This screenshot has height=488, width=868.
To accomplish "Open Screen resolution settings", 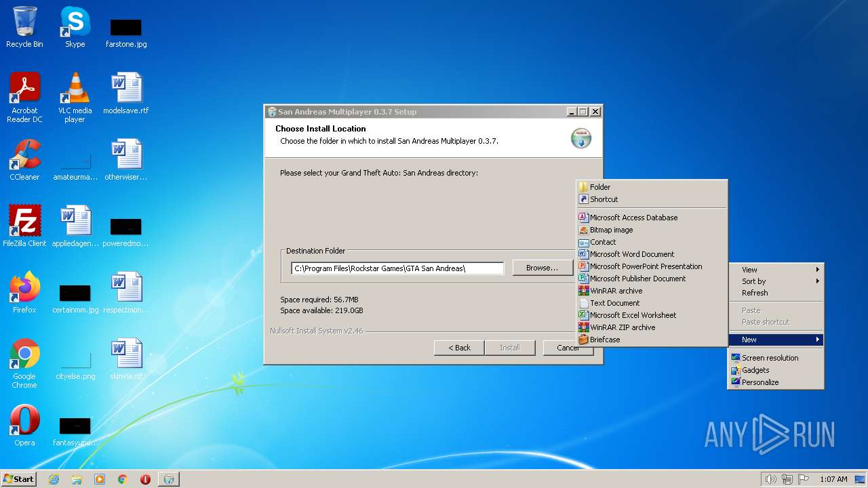I will coord(776,358).
